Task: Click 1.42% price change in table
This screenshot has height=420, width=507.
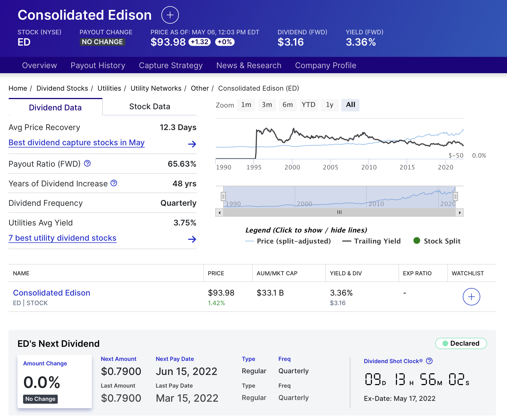Action: (x=216, y=303)
